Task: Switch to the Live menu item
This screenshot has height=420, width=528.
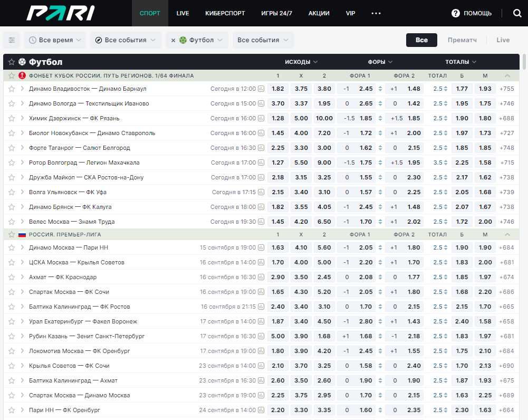Action: [x=183, y=13]
